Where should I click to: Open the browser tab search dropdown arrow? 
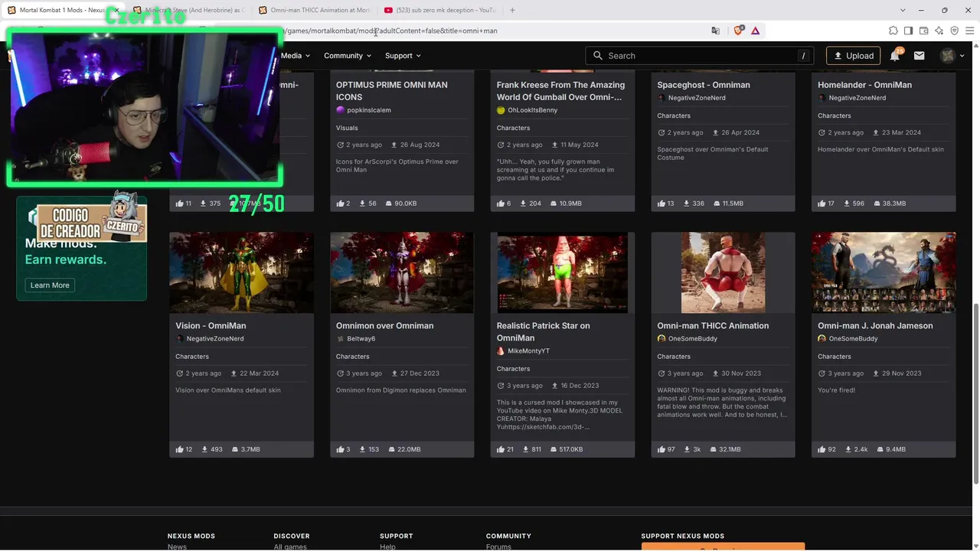pyautogui.click(x=903, y=10)
